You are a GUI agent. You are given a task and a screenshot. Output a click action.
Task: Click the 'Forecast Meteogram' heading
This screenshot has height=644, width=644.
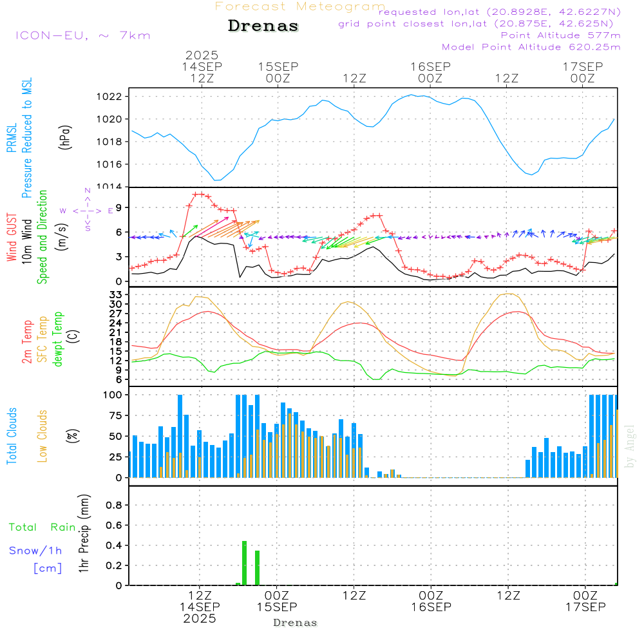click(x=300, y=6)
